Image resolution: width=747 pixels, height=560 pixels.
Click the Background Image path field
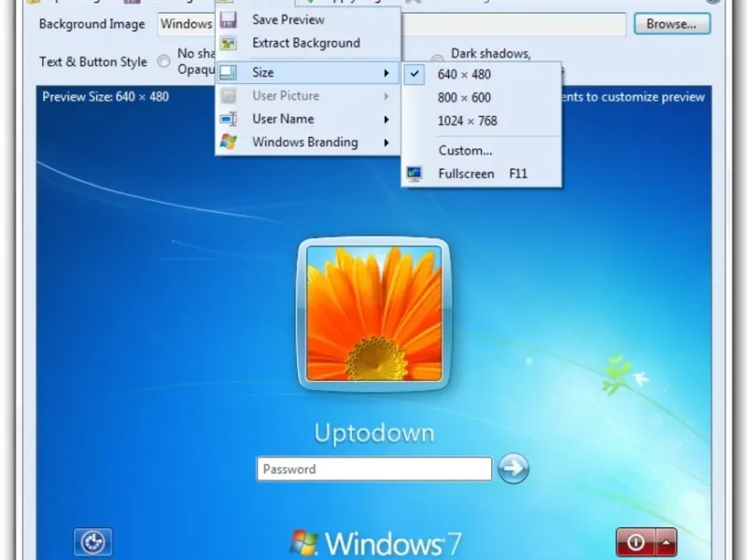pyautogui.click(x=391, y=24)
